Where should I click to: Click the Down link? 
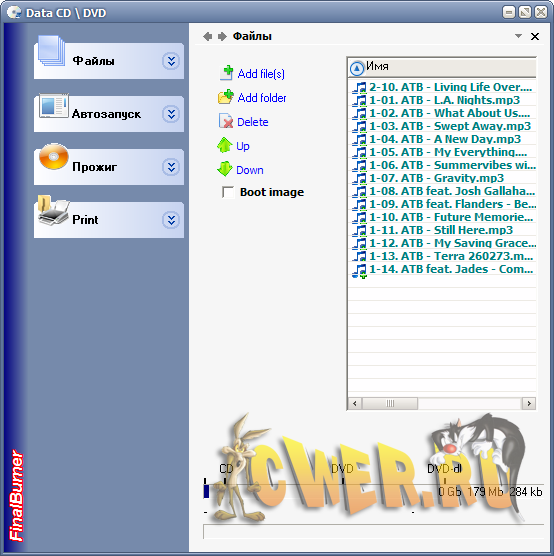point(250,170)
